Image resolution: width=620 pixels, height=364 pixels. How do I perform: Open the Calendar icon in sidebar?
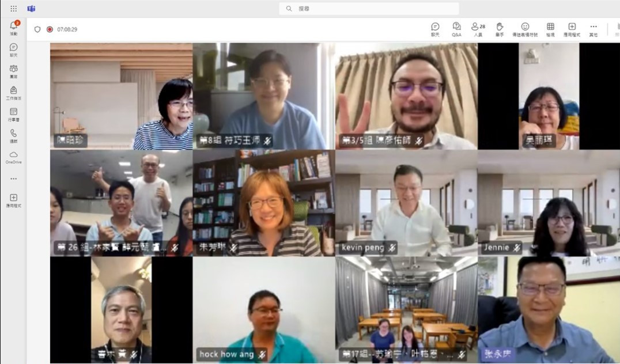point(13,114)
